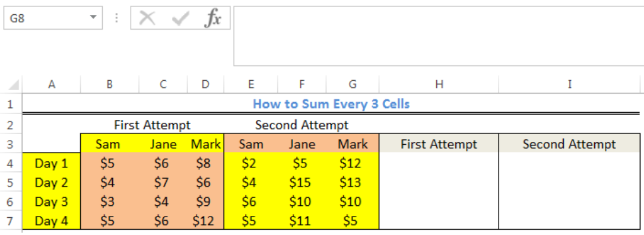Select row 4 header

[x=11, y=164]
